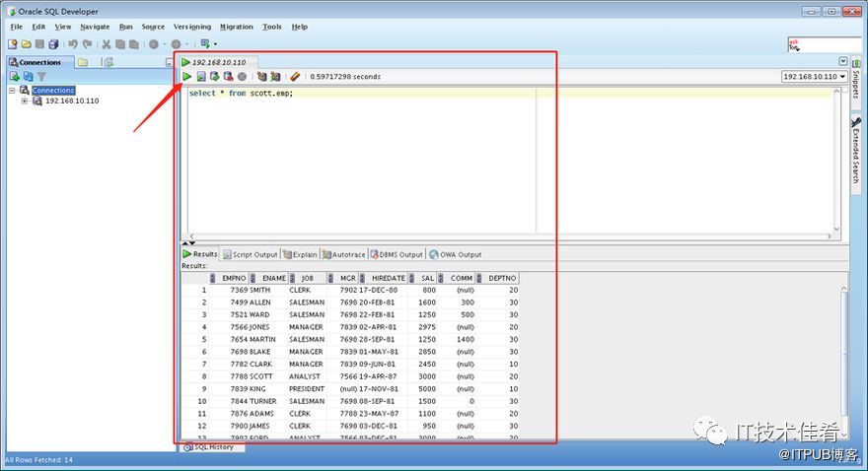Click the Commit icon in worksheet toolbar
868x471 pixels.
[x=214, y=76]
